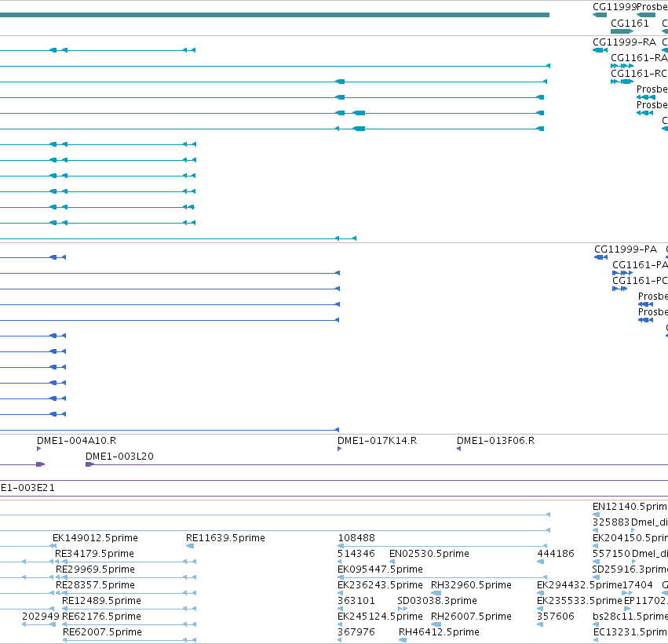The height and width of the screenshot is (644, 668).
Task: Select the EN02530.5prime label
Action: click(x=429, y=553)
